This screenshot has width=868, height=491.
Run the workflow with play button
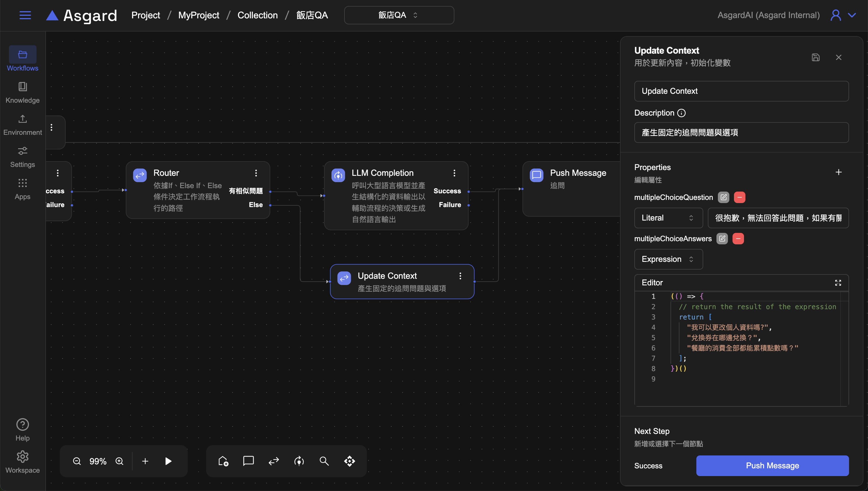(x=168, y=461)
